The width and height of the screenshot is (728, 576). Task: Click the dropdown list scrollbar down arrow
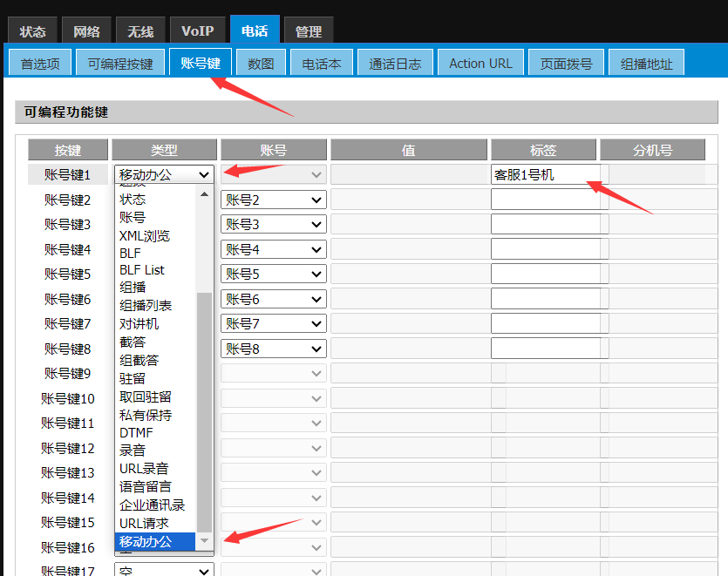click(x=204, y=542)
